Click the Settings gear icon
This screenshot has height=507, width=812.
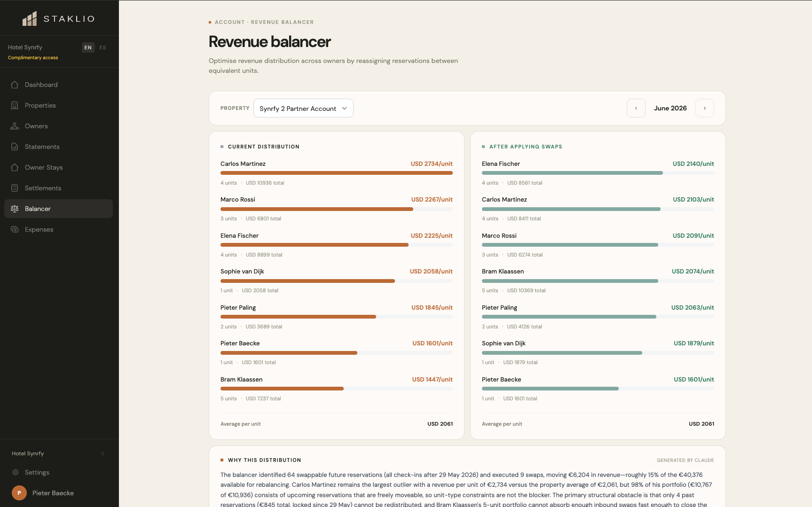tap(16, 472)
